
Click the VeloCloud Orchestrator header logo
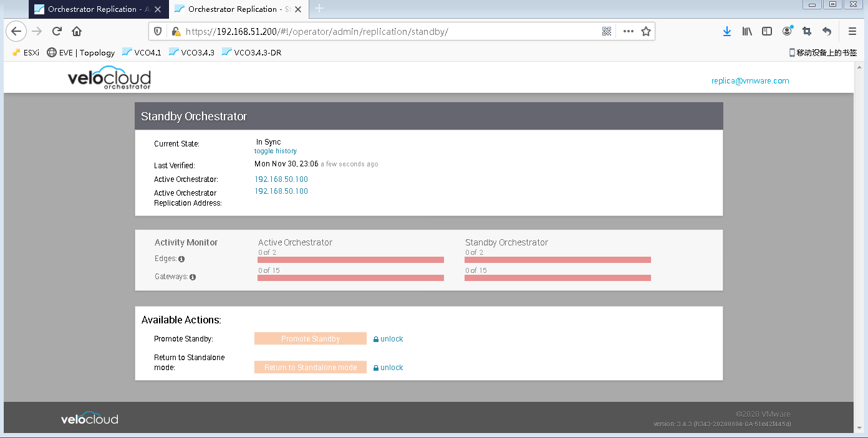click(109, 78)
